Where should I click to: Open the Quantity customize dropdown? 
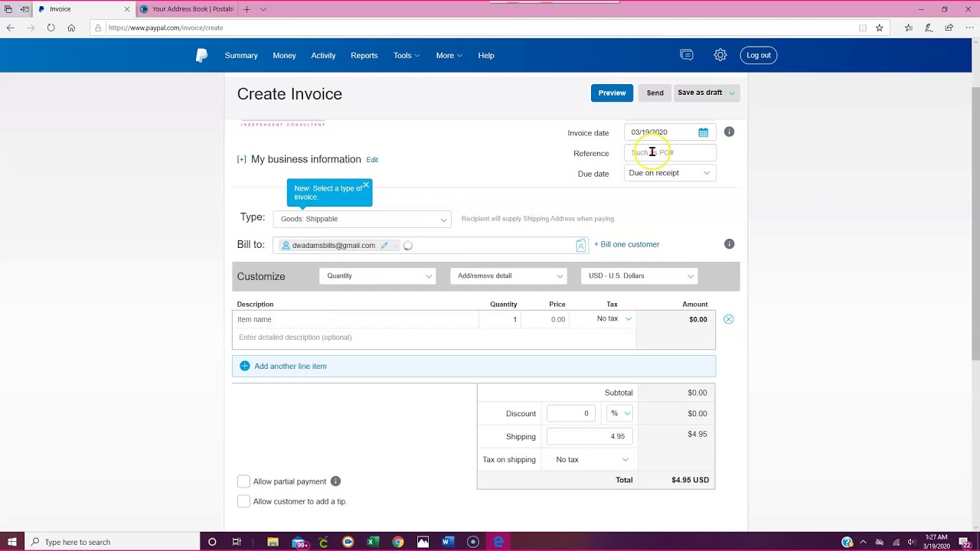pos(377,275)
